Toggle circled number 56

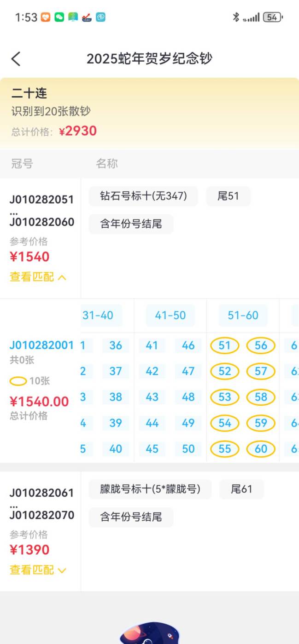coord(261,345)
